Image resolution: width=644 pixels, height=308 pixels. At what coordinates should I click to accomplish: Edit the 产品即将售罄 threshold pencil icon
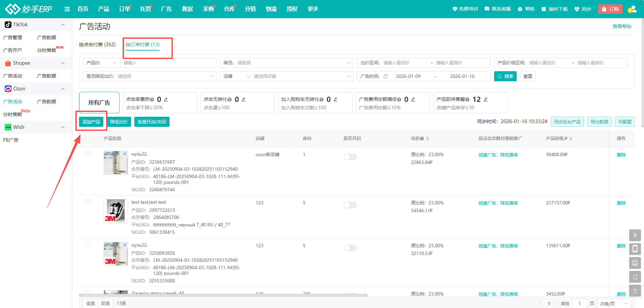tap(486, 100)
